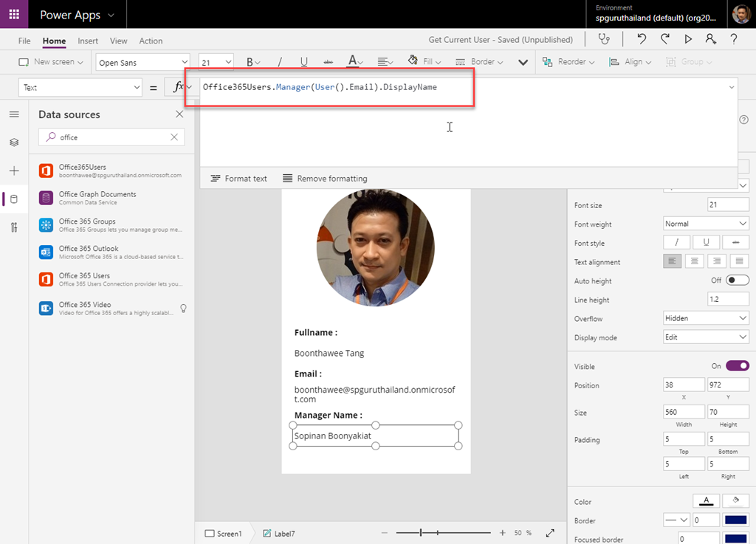Viewport: 756px width, 544px height.
Task: Switch to the View tab
Action: [x=119, y=41]
